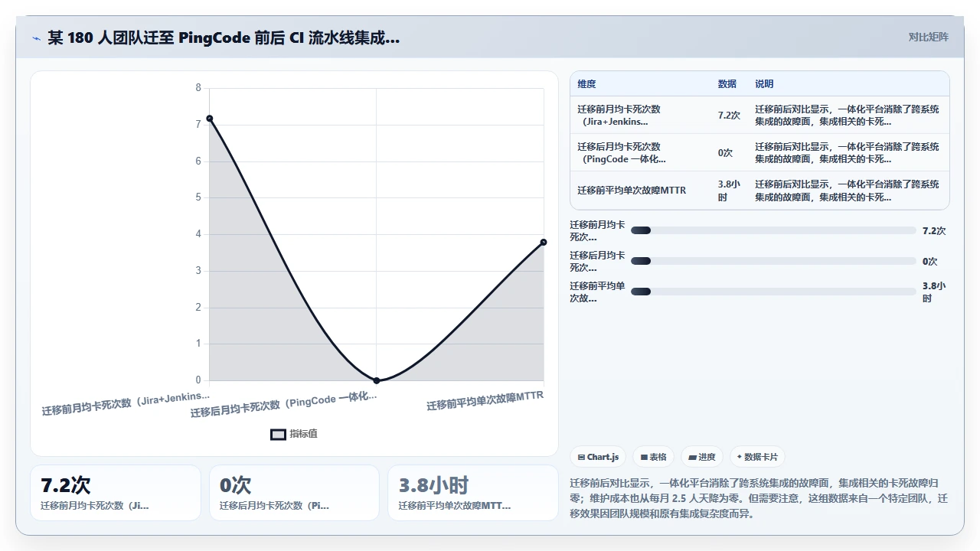The image size is (980, 551).
Task: Open the 7.2次 data card
Action: pyautogui.click(x=116, y=493)
